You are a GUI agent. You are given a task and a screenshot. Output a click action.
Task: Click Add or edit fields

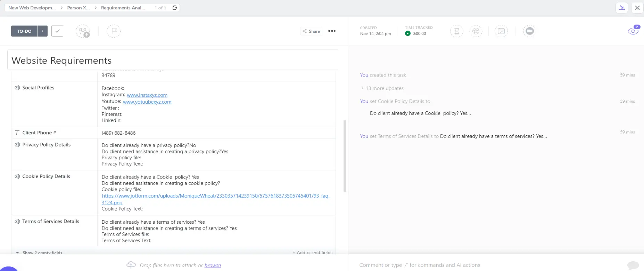pos(312,253)
